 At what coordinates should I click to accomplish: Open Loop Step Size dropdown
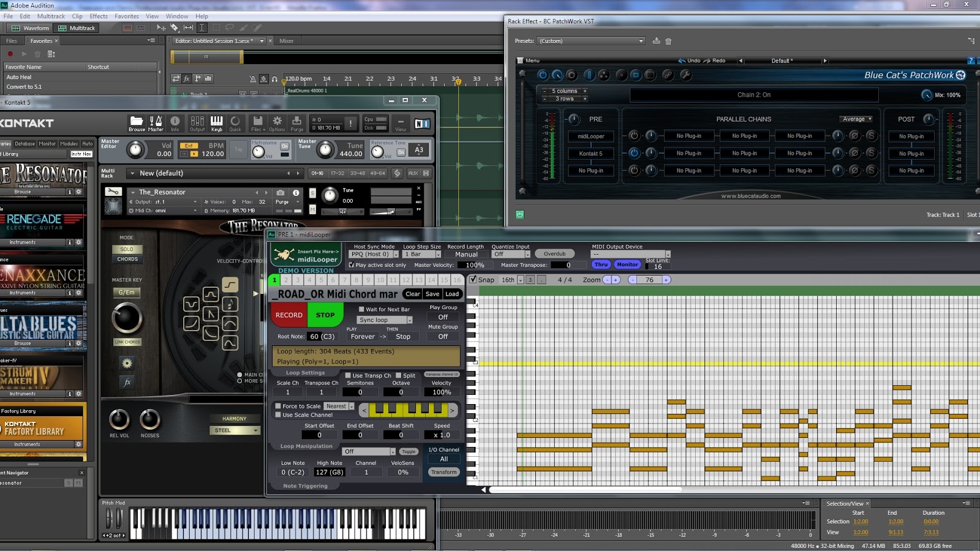(422, 254)
